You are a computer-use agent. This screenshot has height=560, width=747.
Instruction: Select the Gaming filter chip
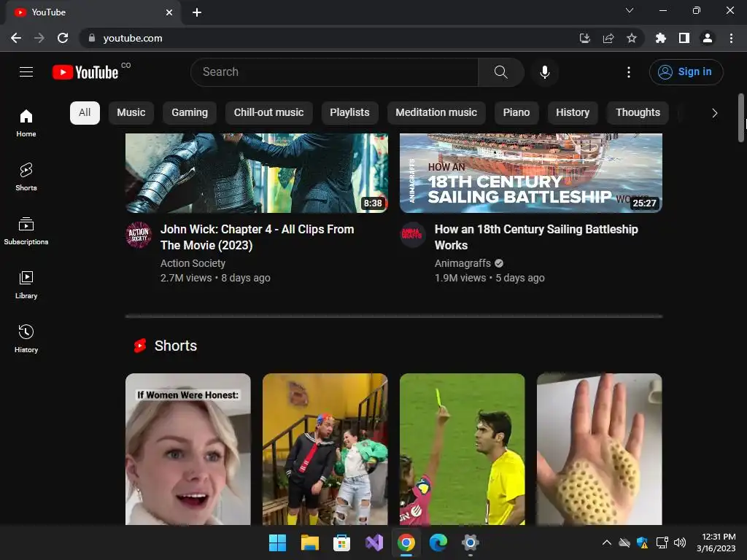[x=190, y=113]
